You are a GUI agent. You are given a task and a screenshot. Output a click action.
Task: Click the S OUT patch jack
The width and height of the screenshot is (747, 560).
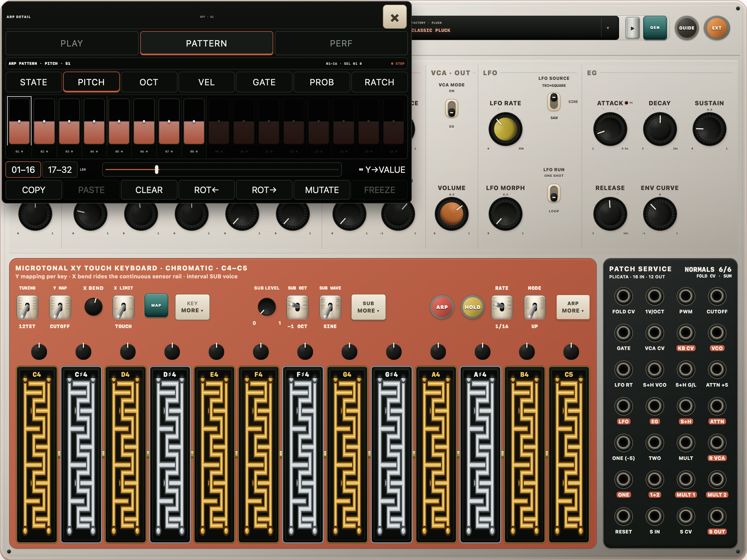717,516
